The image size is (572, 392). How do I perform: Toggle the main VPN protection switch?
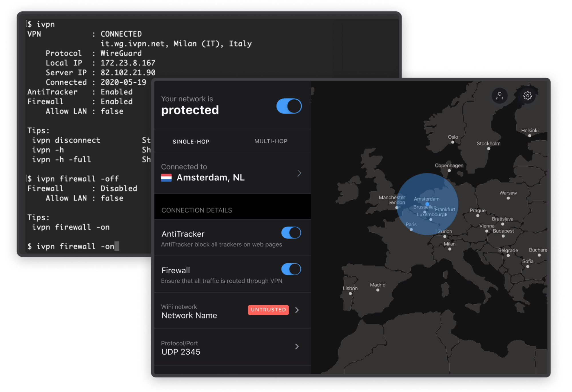[289, 106]
